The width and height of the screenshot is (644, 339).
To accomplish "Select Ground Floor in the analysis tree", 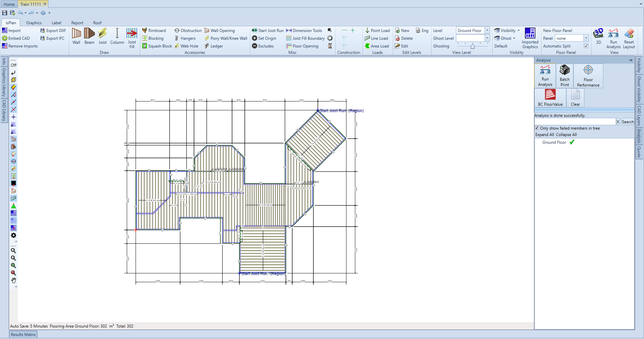I will (554, 142).
